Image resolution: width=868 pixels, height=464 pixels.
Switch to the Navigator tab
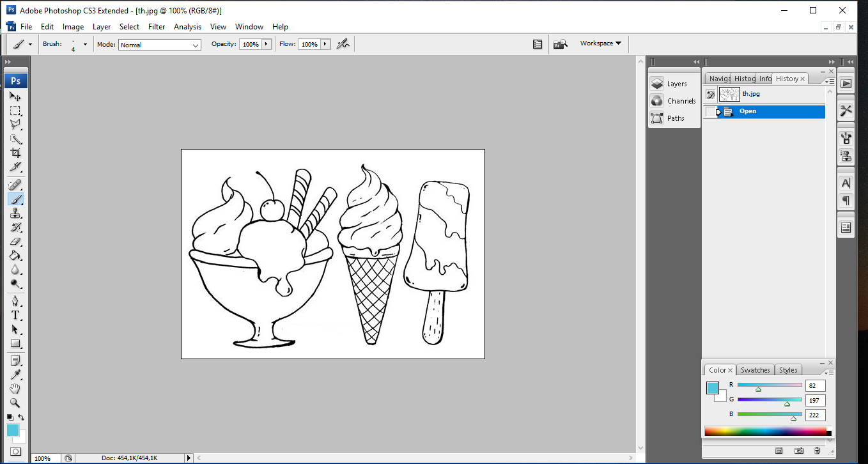[718, 79]
